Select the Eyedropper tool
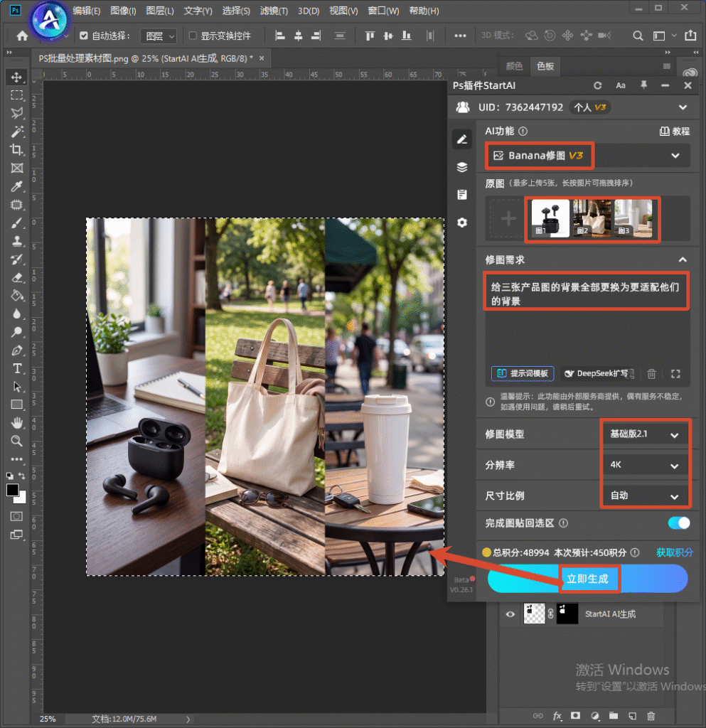 click(x=17, y=186)
